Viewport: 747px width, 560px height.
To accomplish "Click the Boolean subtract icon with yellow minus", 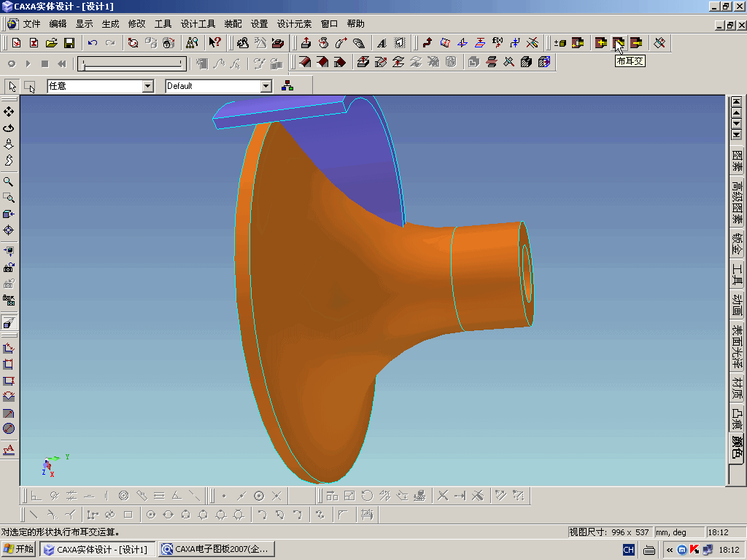I will pos(636,43).
